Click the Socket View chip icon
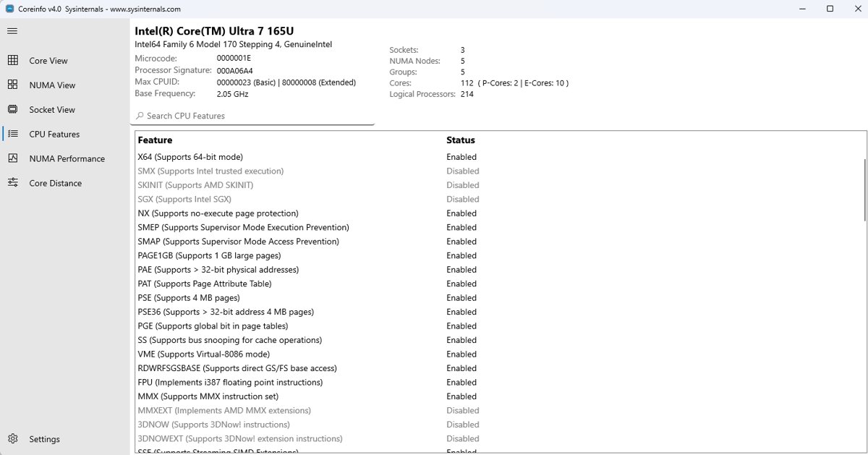The width and height of the screenshot is (868, 455). 12,109
